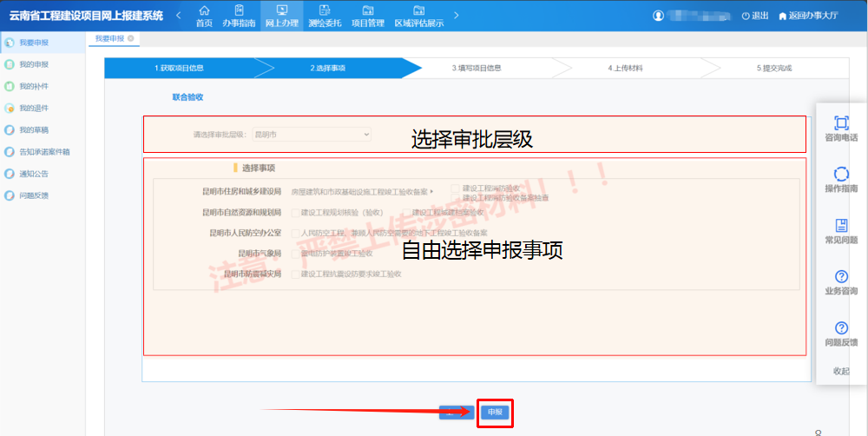This screenshot has width=868, height=436.
Task: Select the 网上办理 nav item
Action: click(282, 16)
